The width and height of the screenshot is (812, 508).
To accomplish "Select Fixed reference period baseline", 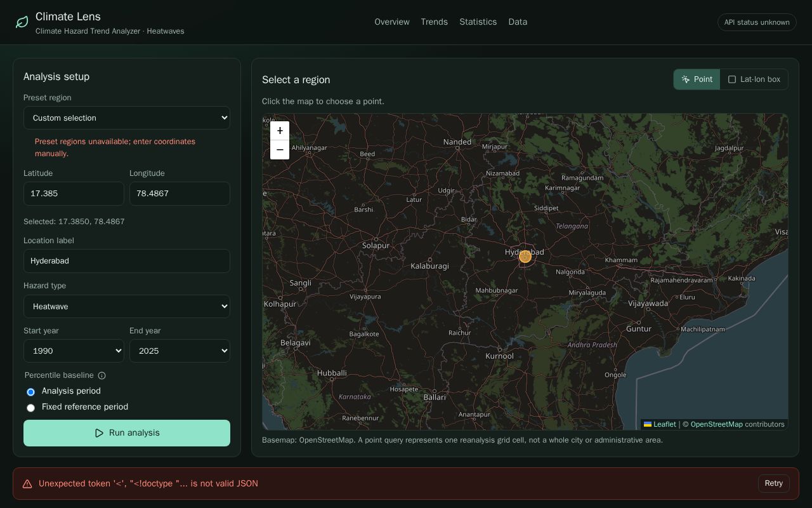I will point(30,408).
